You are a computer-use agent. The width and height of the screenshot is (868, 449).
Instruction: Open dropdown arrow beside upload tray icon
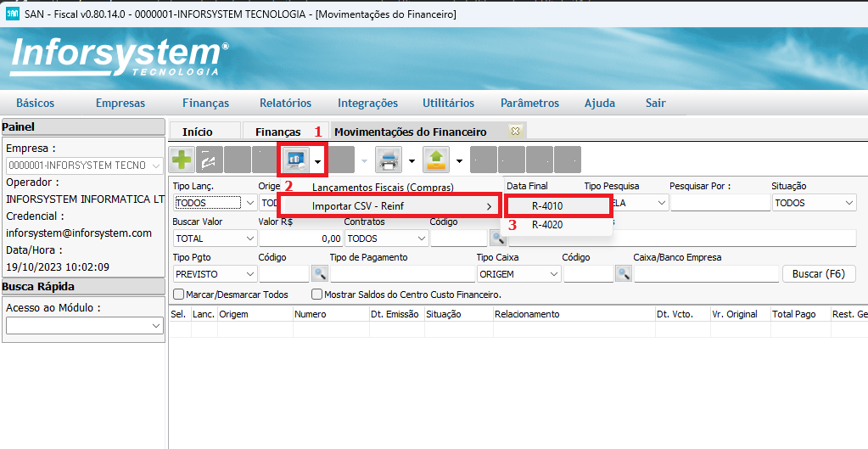[459, 161]
